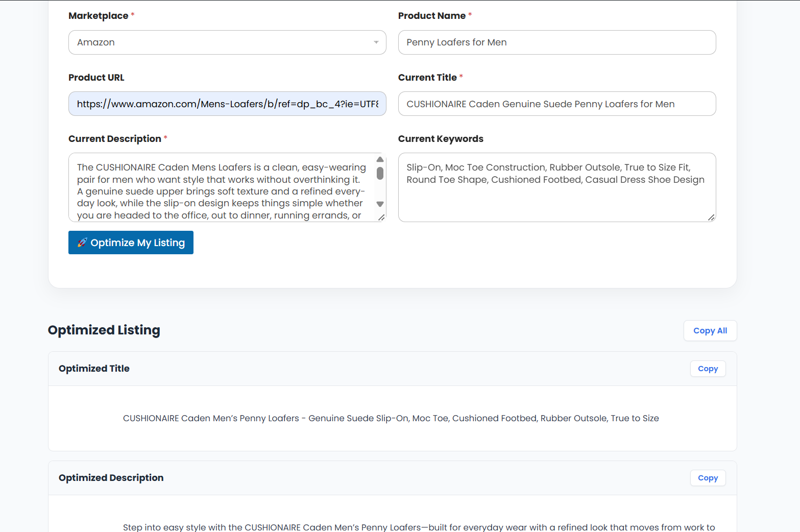Copy the Optimized Description

click(708, 478)
